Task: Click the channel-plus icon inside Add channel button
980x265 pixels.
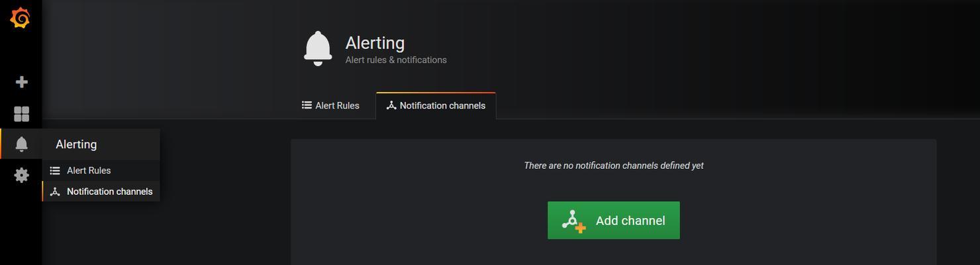Action: tap(574, 221)
